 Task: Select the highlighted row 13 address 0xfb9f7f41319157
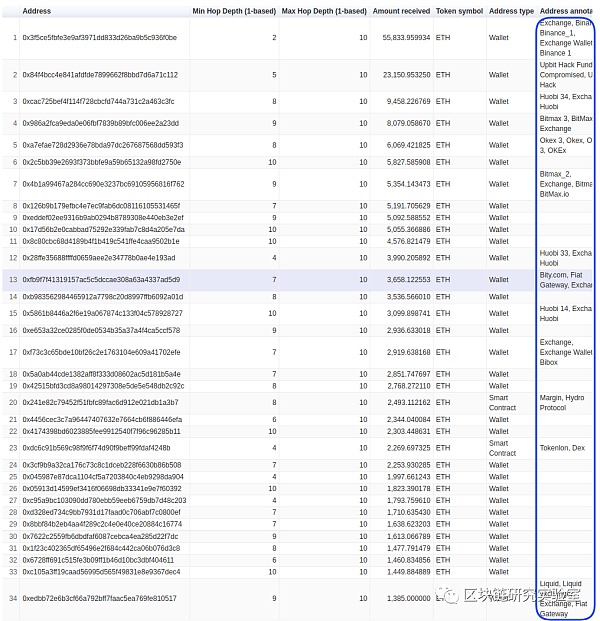[101, 280]
